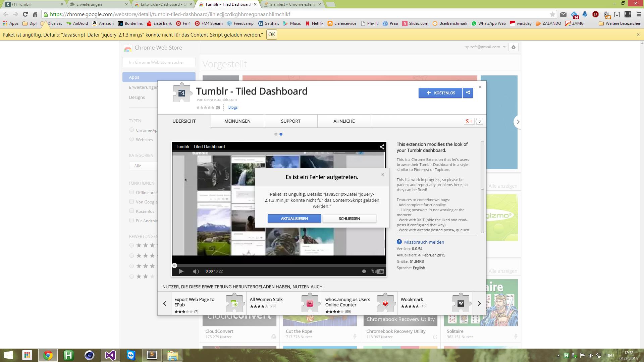Image resolution: width=644 pixels, height=362 pixels.
Task: Bookmark this page with star icon
Action: (x=552, y=14)
